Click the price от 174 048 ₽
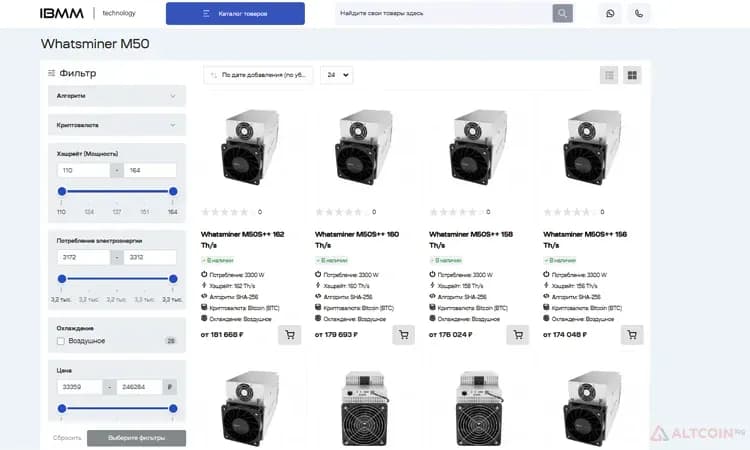Image resolution: width=750 pixels, height=450 pixels. [565, 335]
